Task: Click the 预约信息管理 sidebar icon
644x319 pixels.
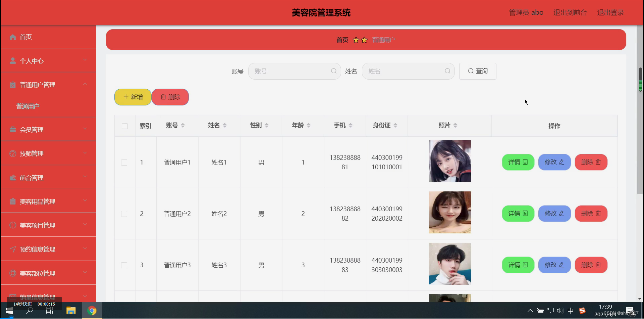Action: pyautogui.click(x=13, y=249)
